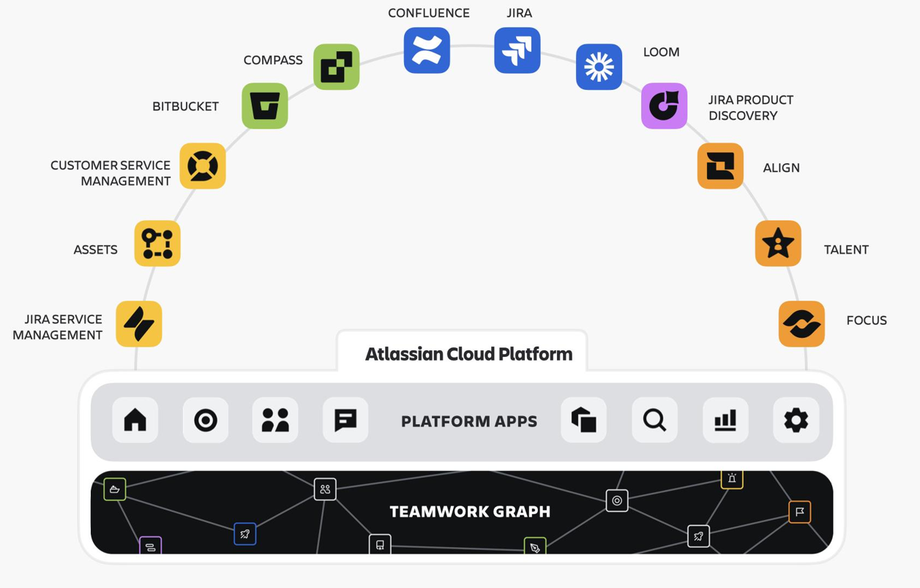Click the ASSETS label

(95, 250)
